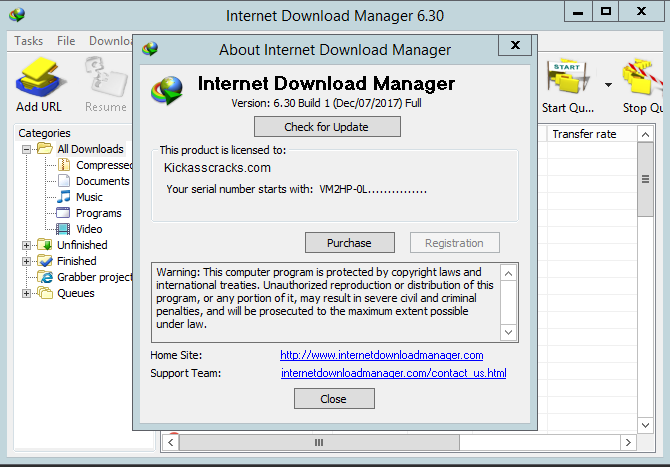Click the IDM logo in main title bar
670x467 pixels.
click(x=17, y=15)
